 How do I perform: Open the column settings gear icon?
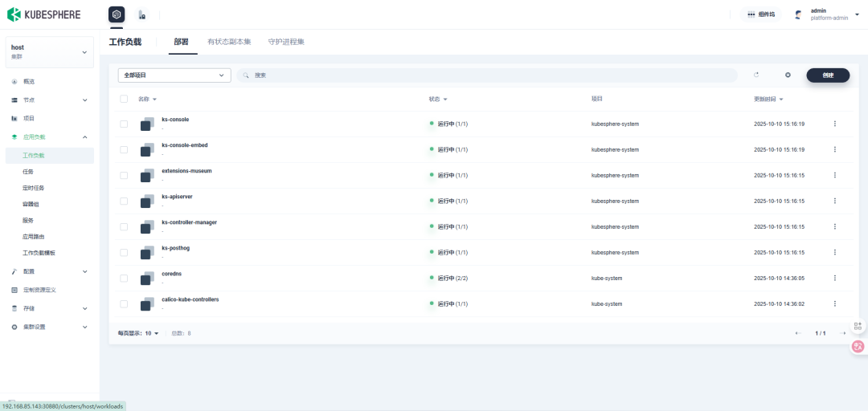788,75
